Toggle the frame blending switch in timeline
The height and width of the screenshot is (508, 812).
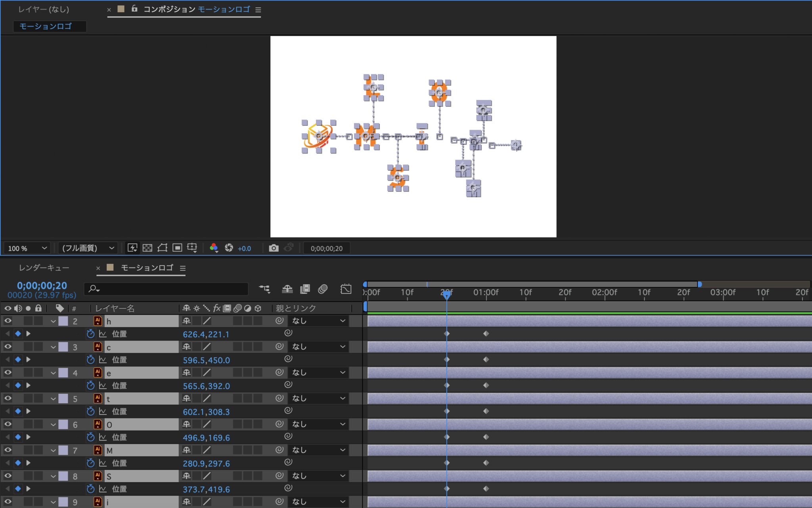[x=305, y=289]
